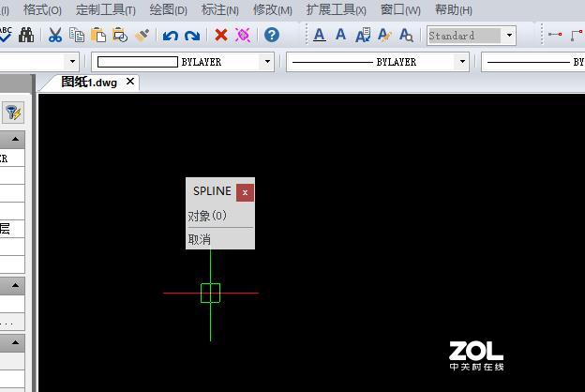Viewport: 585px width, 392px height.
Task: Open the 帮助(H) menu
Action: [454, 9]
